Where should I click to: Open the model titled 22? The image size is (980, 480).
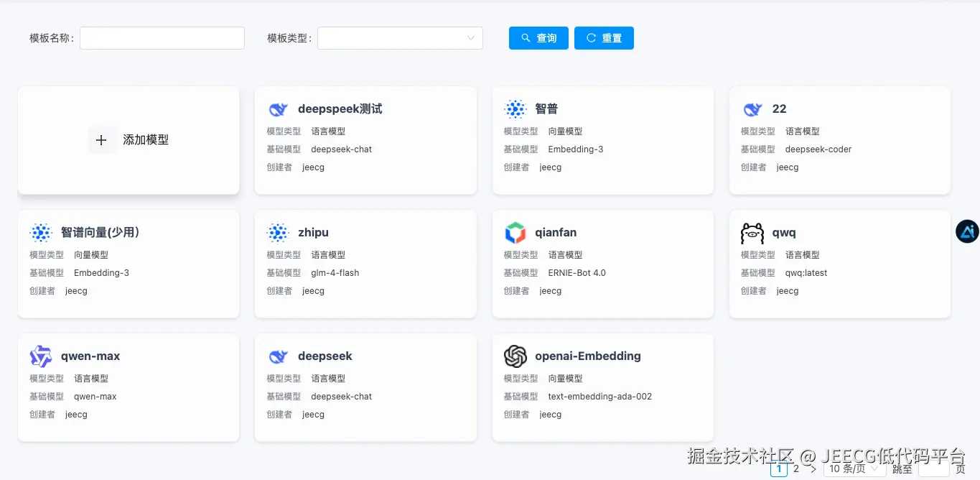[779, 109]
